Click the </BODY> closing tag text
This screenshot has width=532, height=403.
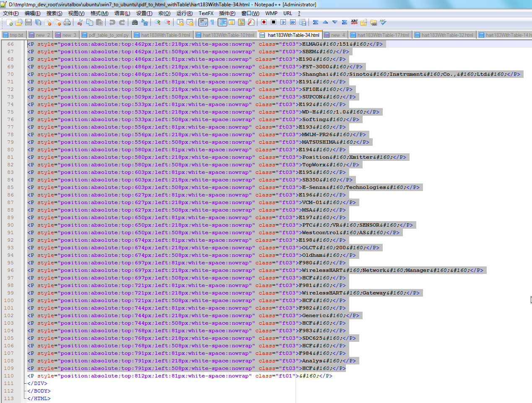(x=39, y=391)
